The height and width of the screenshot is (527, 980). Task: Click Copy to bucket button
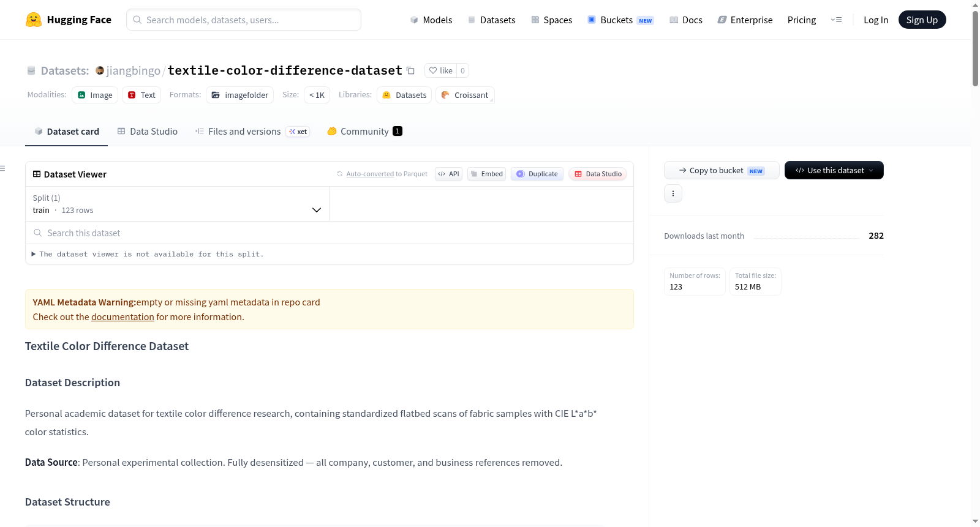click(722, 170)
